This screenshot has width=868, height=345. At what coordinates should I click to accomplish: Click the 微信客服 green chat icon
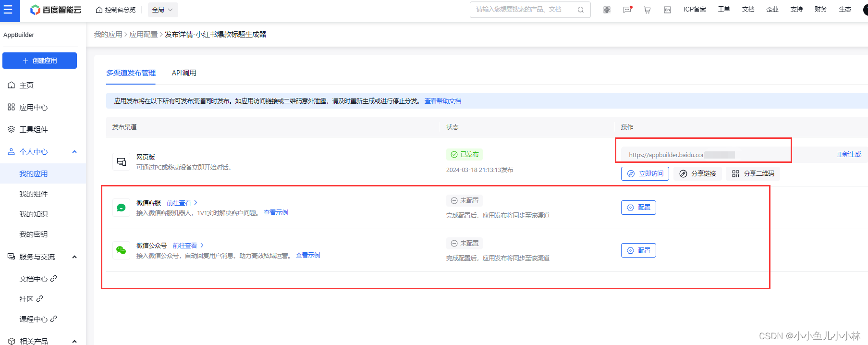[x=122, y=208]
